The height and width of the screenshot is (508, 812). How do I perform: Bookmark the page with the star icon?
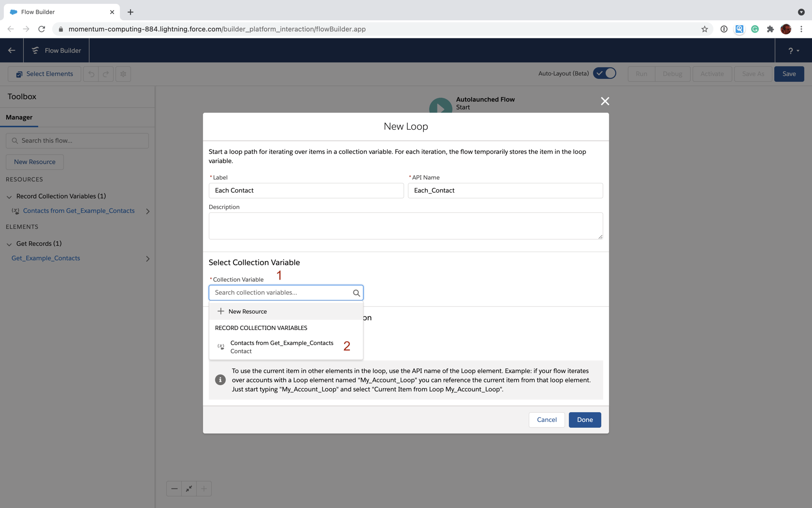pyautogui.click(x=704, y=29)
